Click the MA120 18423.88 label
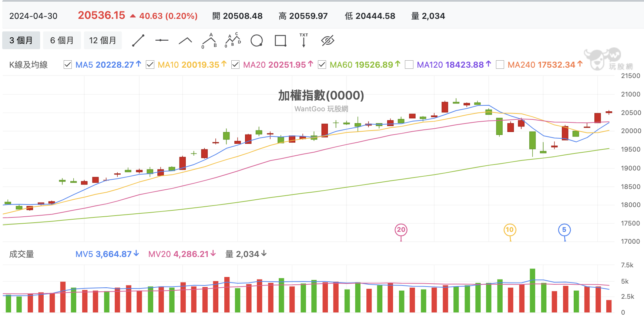644x318 pixels. click(x=454, y=65)
